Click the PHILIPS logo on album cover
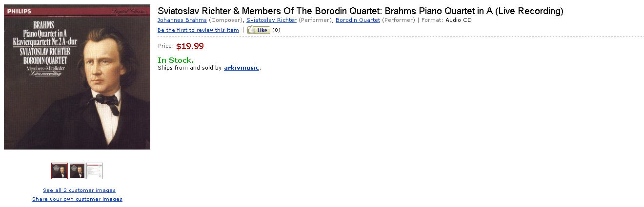This screenshot has width=644, height=207. (x=20, y=11)
